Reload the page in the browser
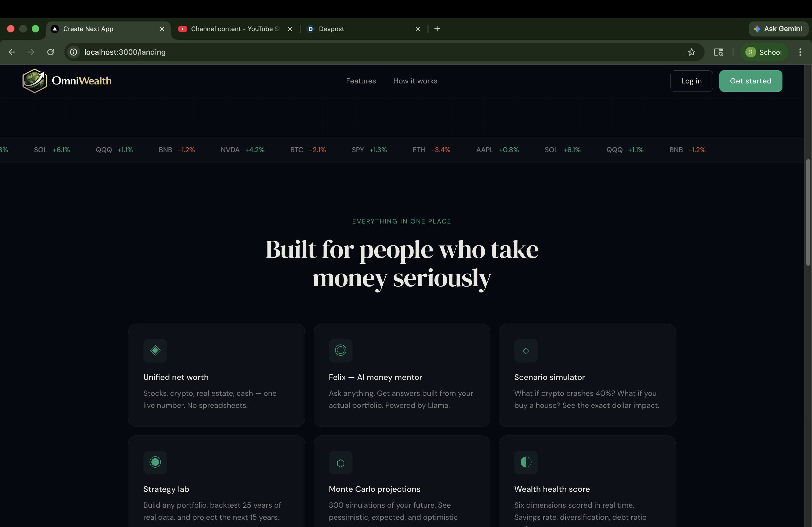 pos(50,52)
